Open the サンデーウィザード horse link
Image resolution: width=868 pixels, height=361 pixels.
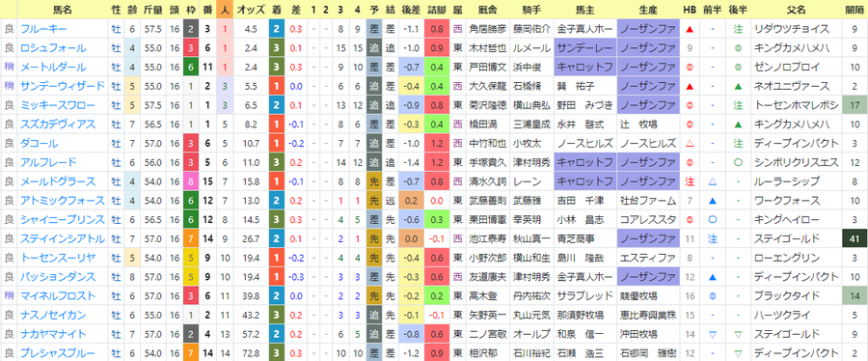62,86
